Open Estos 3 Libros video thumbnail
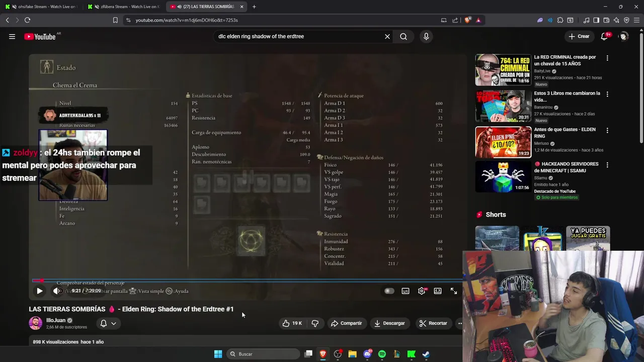The height and width of the screenshot is (362, 644). tap(503, 106)
